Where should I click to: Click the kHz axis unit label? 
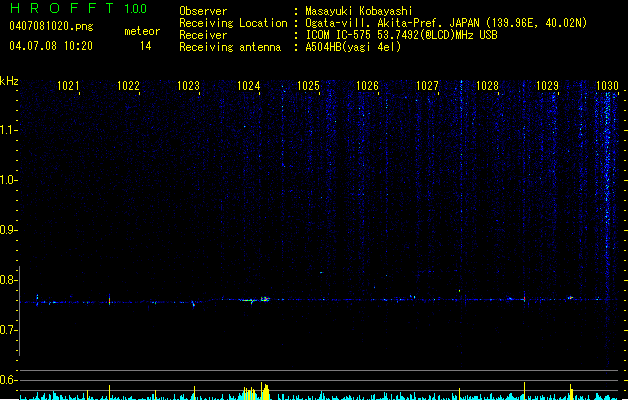[x=9, y=81]
